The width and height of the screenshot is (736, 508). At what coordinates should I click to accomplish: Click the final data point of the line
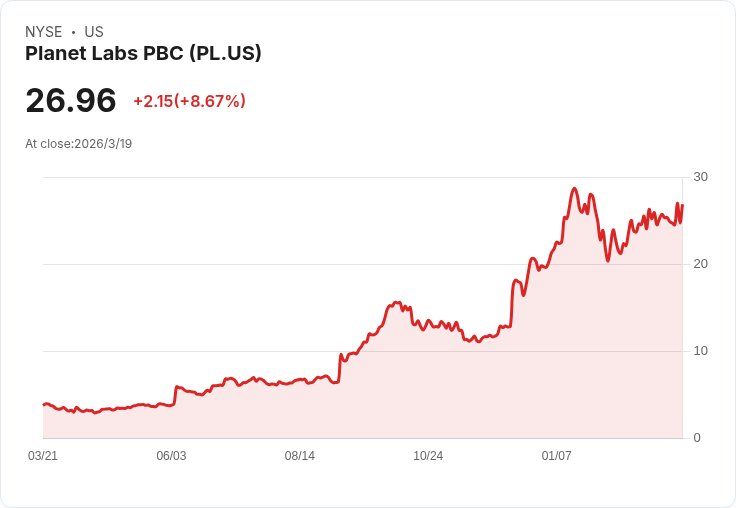[x=682, y=205]
